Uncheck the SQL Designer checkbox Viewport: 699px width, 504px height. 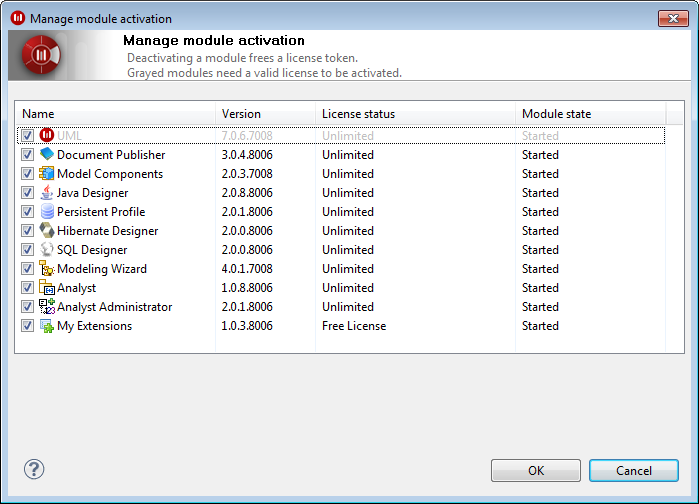click(27, 250)
